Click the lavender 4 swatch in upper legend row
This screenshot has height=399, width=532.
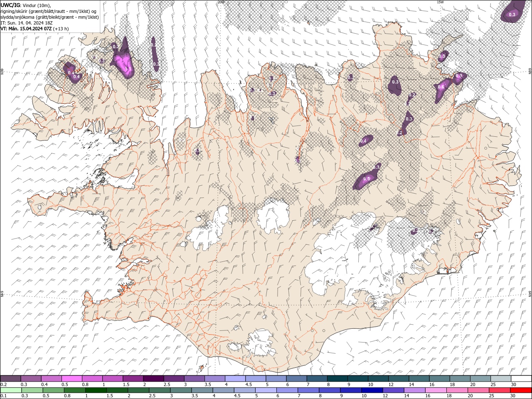pyautogui.click(x=235, y=379)
